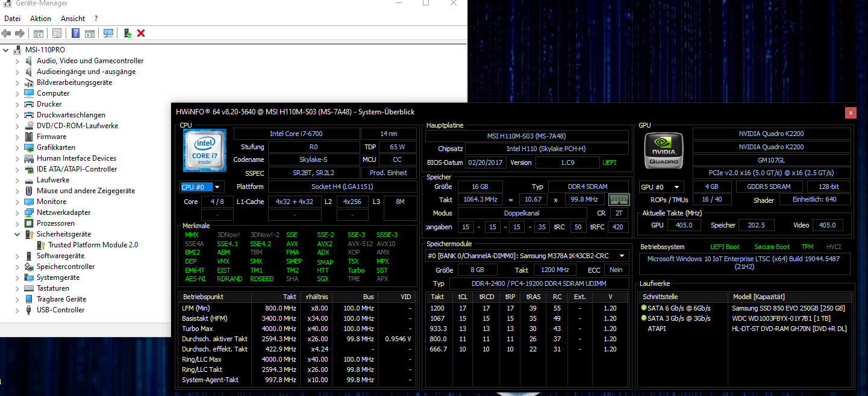Image resolution: width=868 pixels, height=396 pixels.
Task: Click the Microsoft Windows 10 IoT Enterprise OS field
Action: [x=745, y=263]
